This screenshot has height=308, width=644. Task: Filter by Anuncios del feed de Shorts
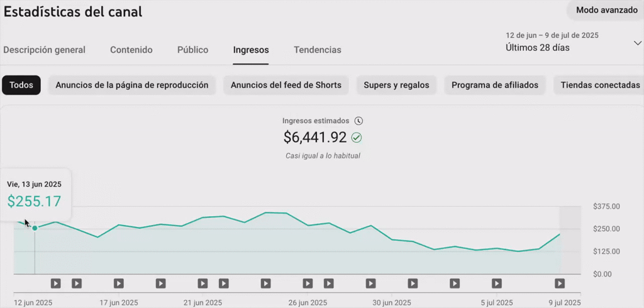[x=286, y=85]
